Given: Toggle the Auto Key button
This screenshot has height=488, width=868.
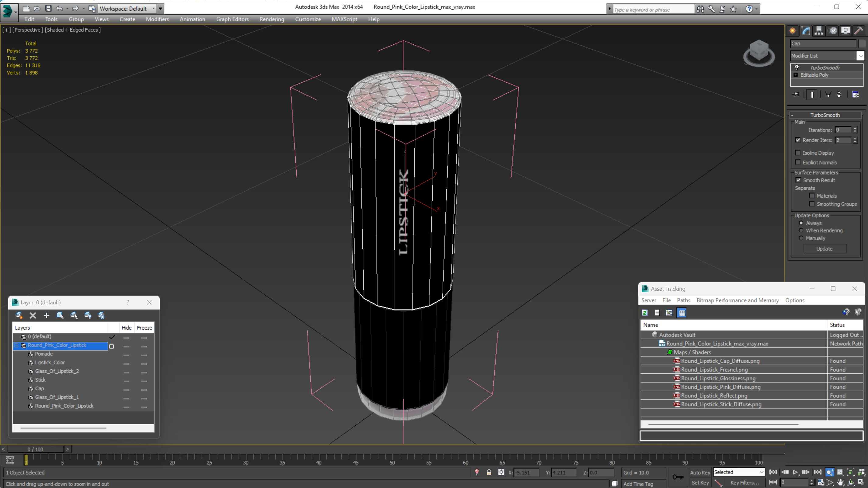Looking at the screenshot, I should coord(700,472).
